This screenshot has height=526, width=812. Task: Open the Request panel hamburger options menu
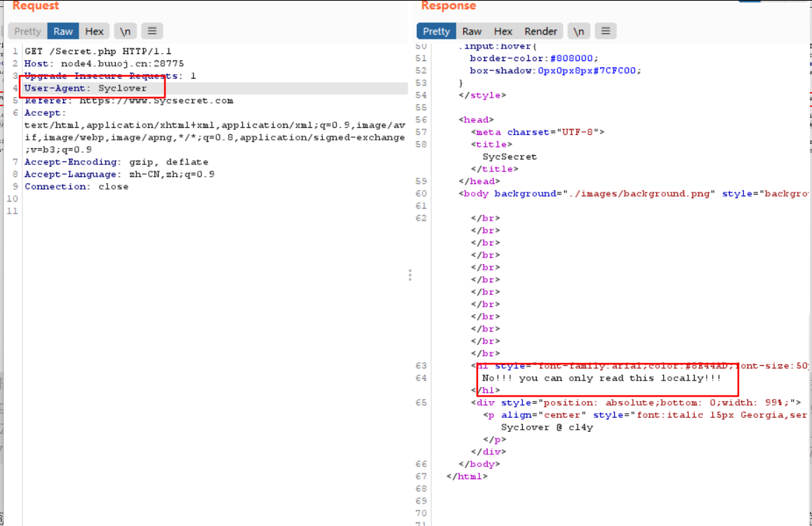(152, 31)
